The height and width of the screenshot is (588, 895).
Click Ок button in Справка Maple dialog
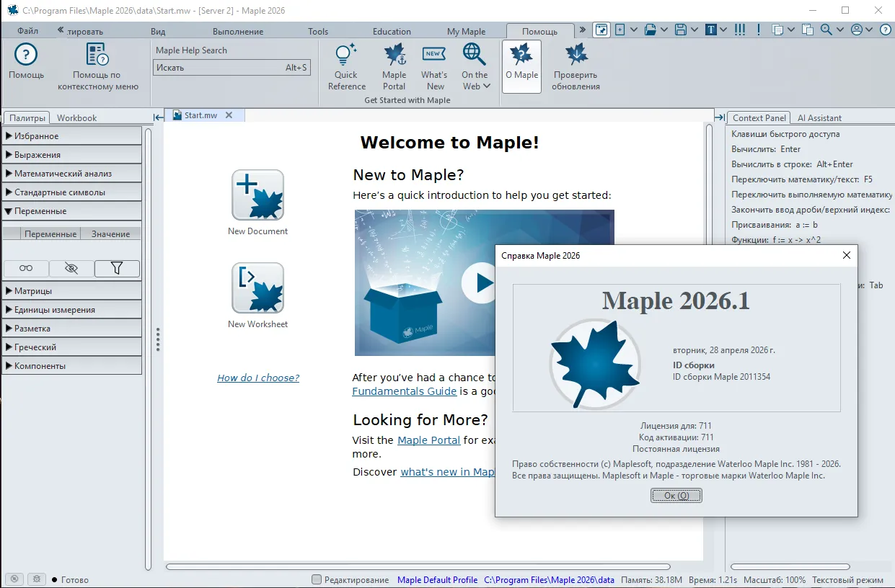click(x=676, y=496)
